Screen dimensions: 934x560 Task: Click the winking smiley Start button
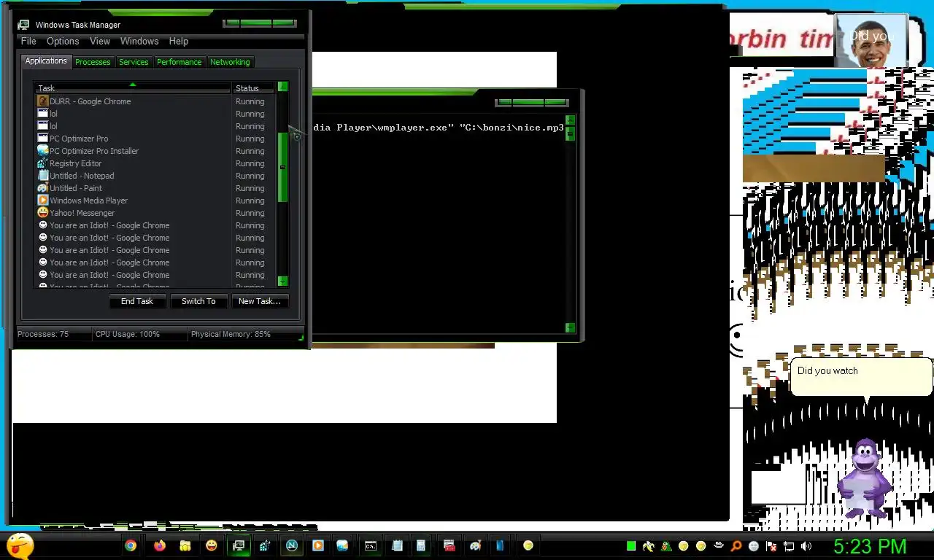pyautogui.click(x=20, y=545)
